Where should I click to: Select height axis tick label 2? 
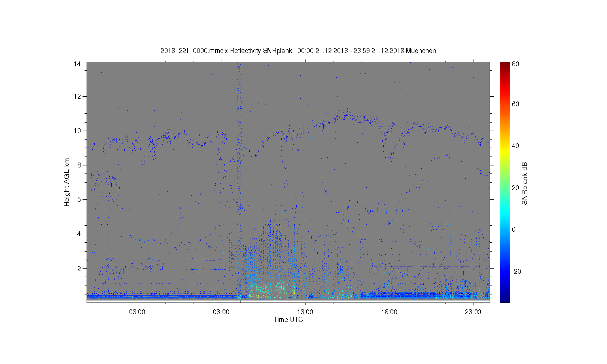79,268
